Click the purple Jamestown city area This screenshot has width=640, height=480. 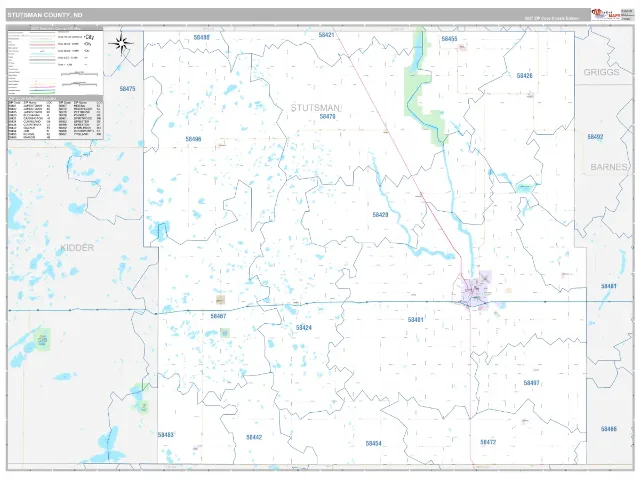click(x=475, y=291)
